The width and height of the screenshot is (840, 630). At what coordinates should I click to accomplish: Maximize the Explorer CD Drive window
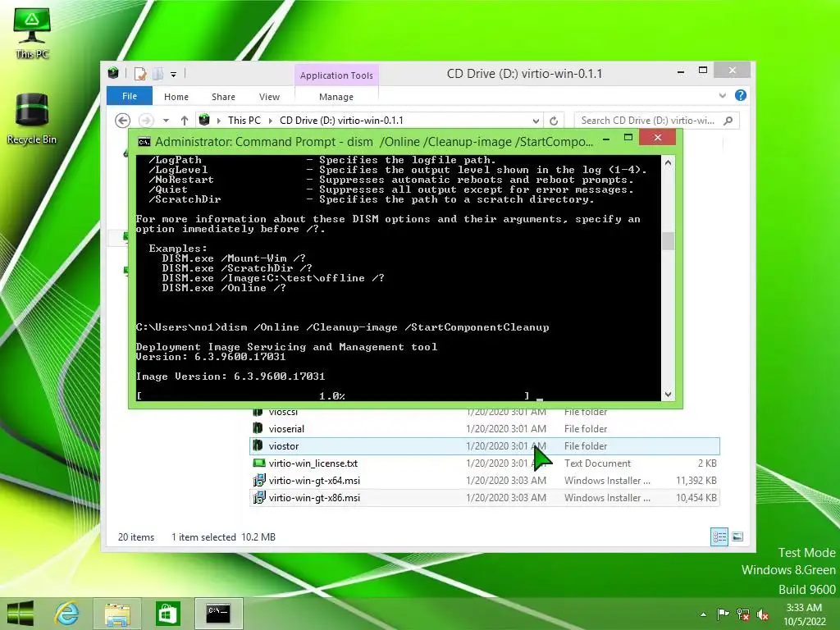coord(703,71)
